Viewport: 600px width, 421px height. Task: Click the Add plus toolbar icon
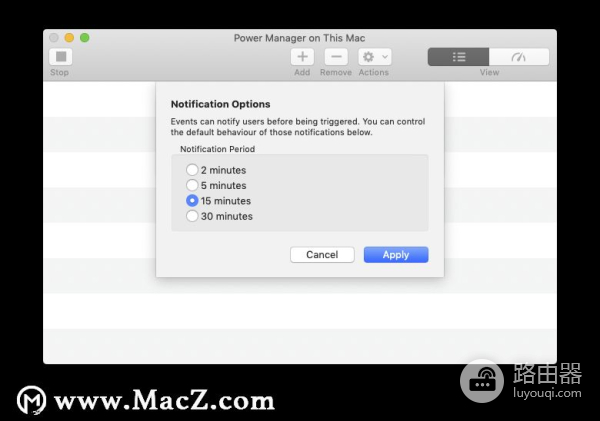[302, 57]
